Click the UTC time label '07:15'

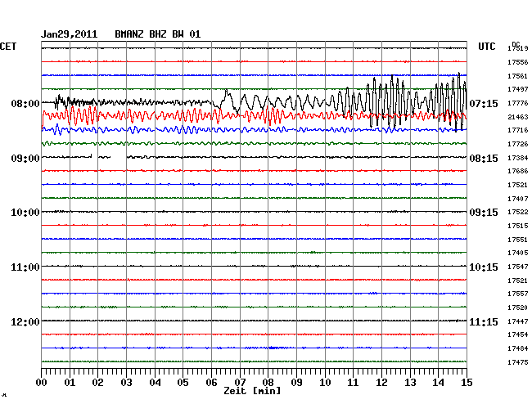tap(484, 103)
